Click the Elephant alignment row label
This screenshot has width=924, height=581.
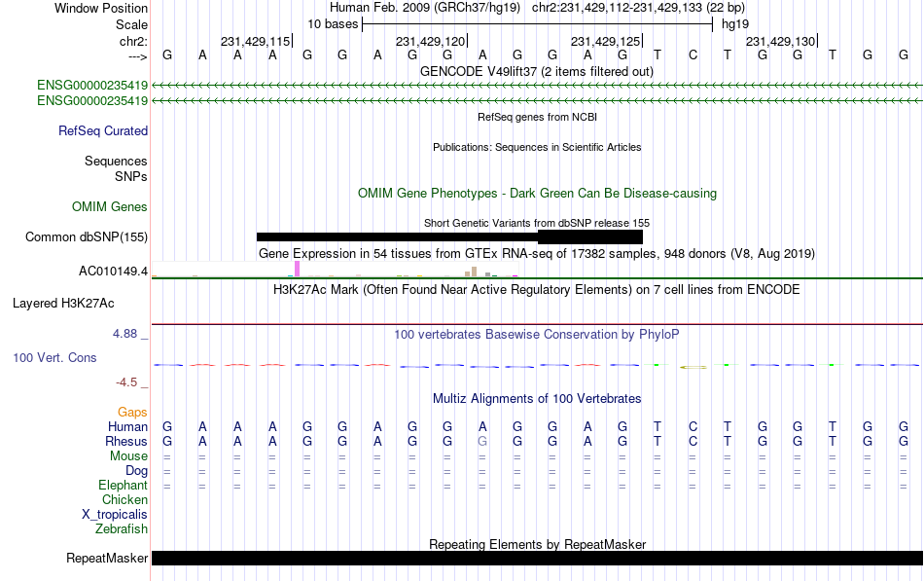click(x=123, y=486)
